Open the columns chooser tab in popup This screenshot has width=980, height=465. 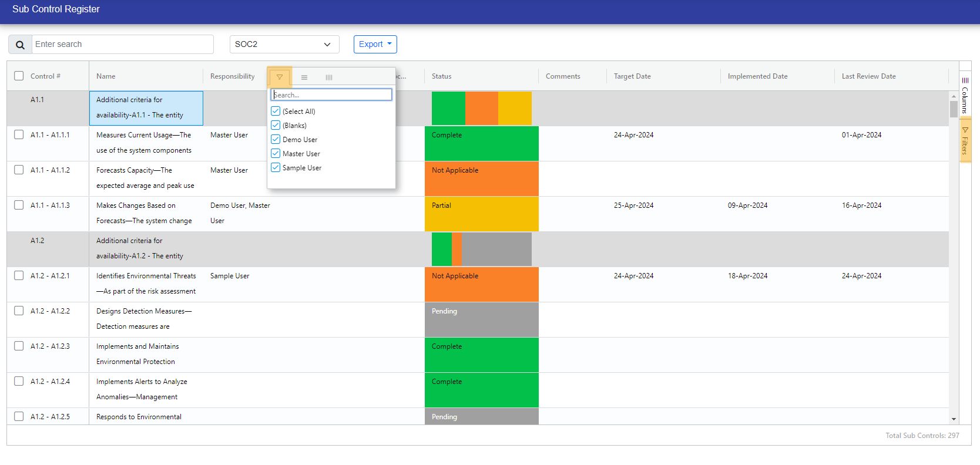pos(329,77)
